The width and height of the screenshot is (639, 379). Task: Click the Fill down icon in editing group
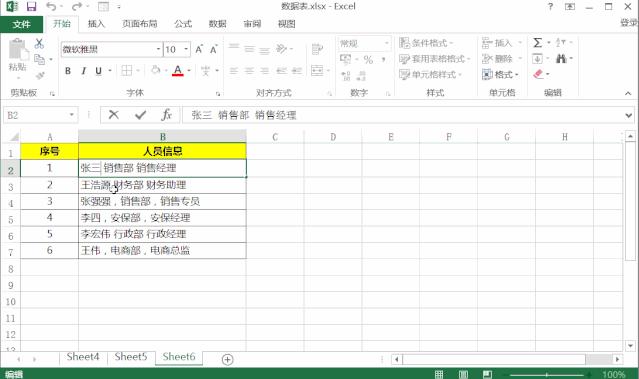point(538,59)
